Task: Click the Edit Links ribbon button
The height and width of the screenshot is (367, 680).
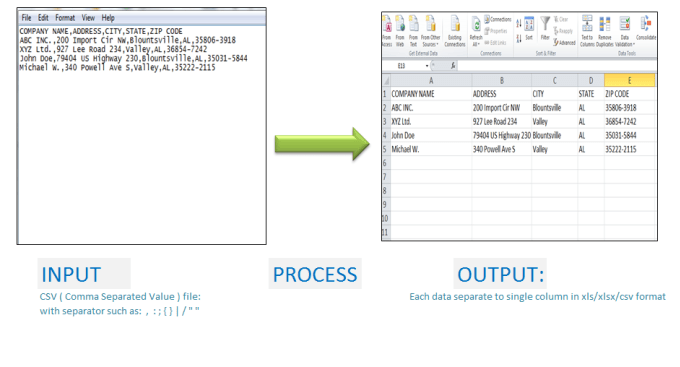Action: click(x=495, y=43)
